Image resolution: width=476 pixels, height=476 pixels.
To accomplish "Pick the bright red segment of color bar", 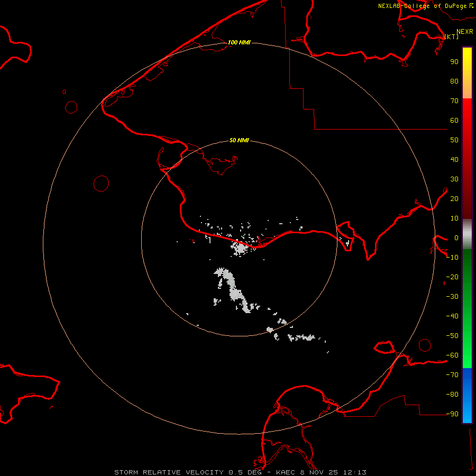I will 467,112.
